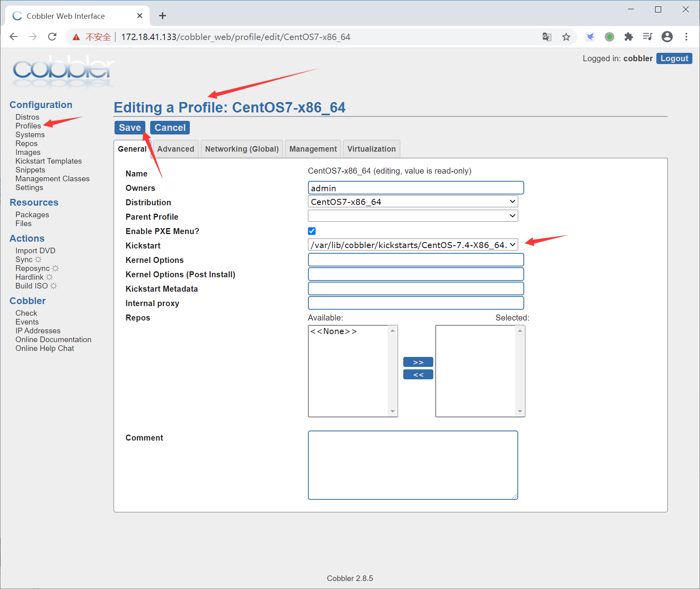Open the IP Addresses link
The image size is (700, 589).
pyautogui.click(x=38, y=331)
